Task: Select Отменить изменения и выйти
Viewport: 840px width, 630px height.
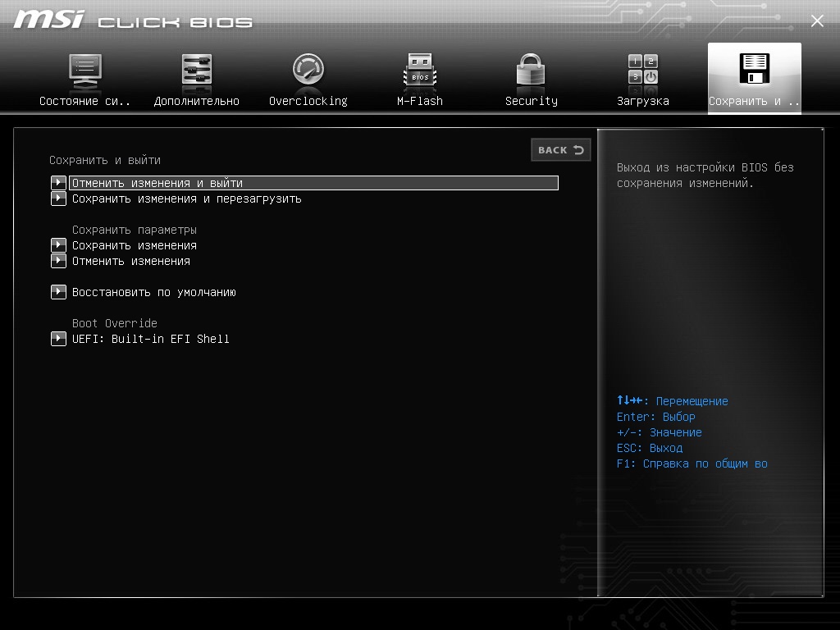Action: coord(314,183)
